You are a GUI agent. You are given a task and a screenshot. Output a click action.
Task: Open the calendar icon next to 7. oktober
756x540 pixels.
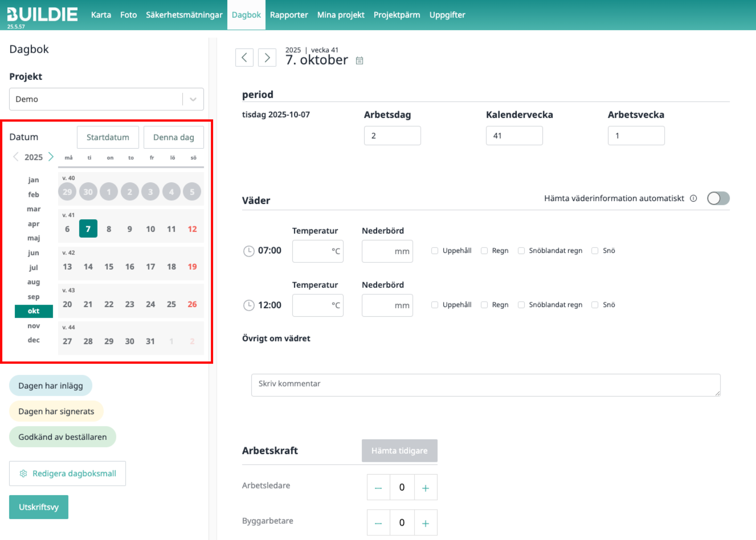359,60
